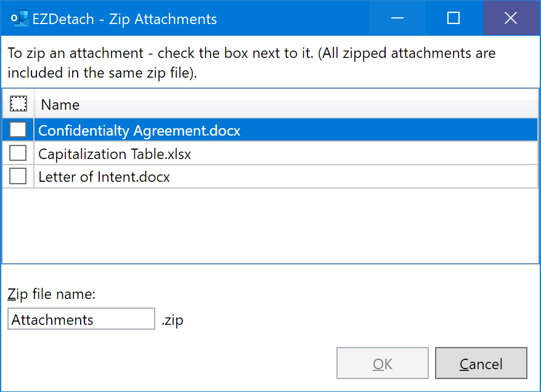This screenshot has width=541, height=392.
Task: Check the box for Confidentialty Agreement.docx
Action: pos(18,130)
